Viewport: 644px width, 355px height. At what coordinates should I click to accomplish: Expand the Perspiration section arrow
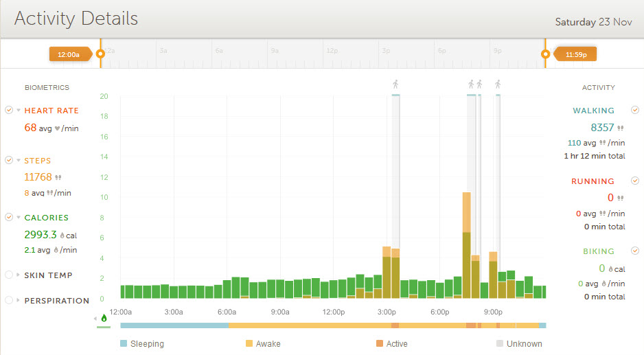[19, 301]
